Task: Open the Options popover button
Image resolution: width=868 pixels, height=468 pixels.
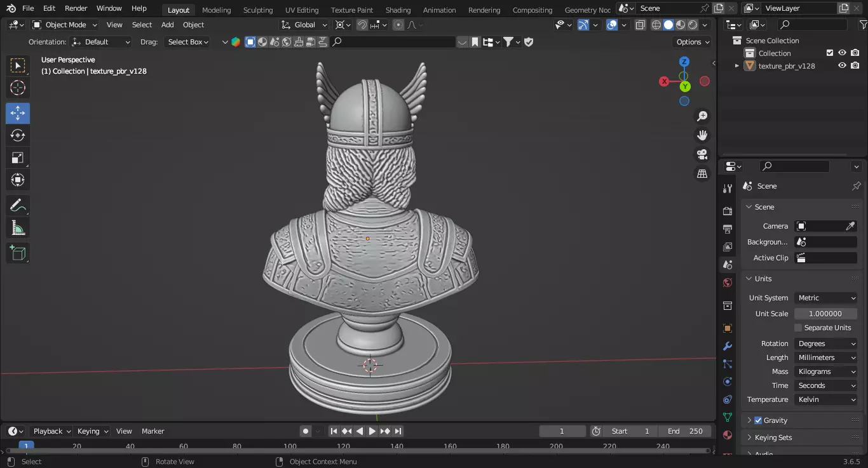Action: (693, 42)
